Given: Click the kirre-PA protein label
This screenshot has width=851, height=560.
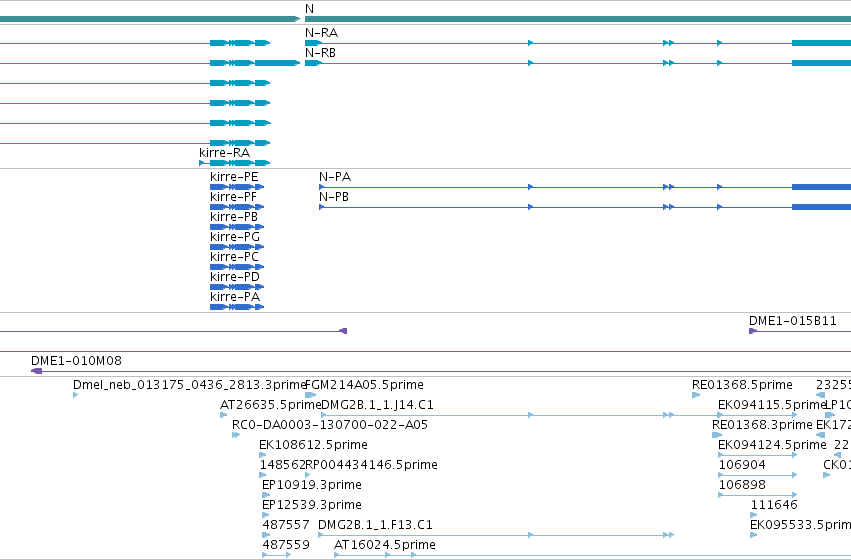Looking at the screenshot, I should [235, 296].
